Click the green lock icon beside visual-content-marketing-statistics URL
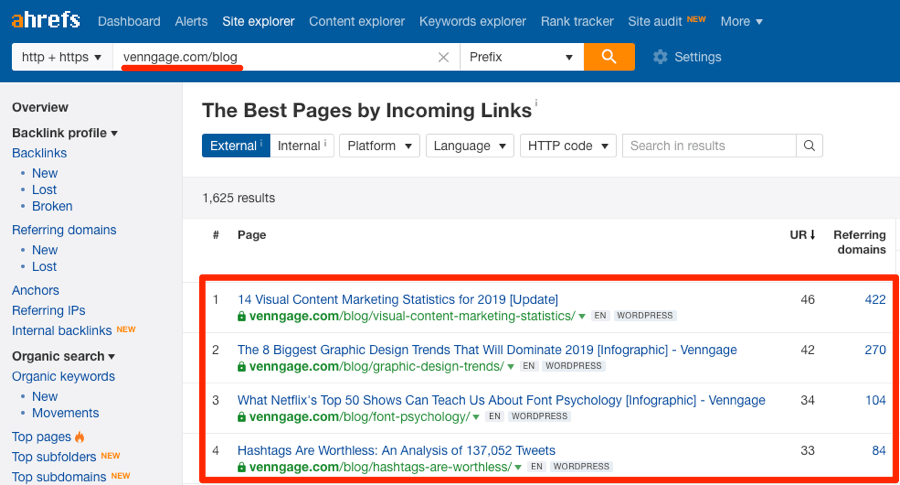Image resolution: width=900 pixels, height=485 pixels. [x=242, y=316]
